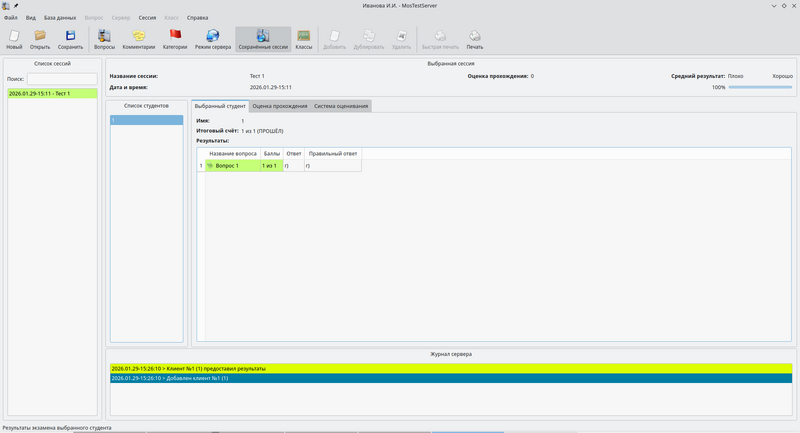800x433 pixels.
Task: Open the Вопросы (Questions) section
Action: pos(104,38)
